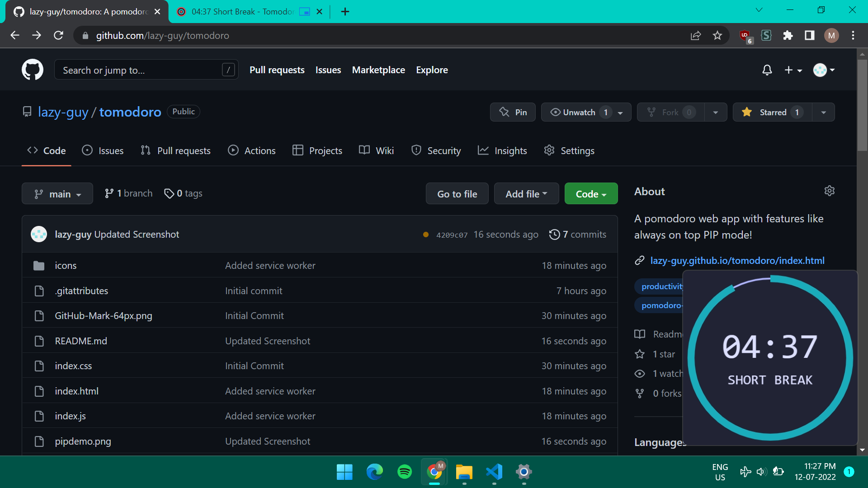Click the Go to file button

point(457,193)
